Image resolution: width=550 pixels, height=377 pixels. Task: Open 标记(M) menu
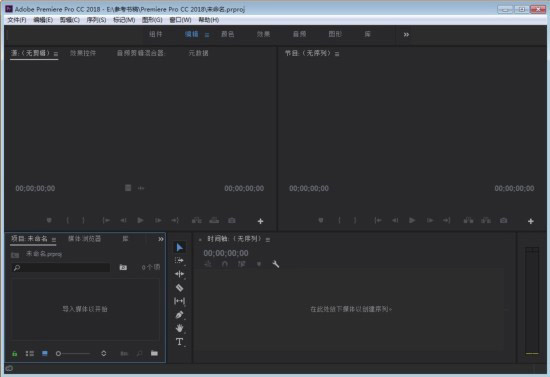124,20
